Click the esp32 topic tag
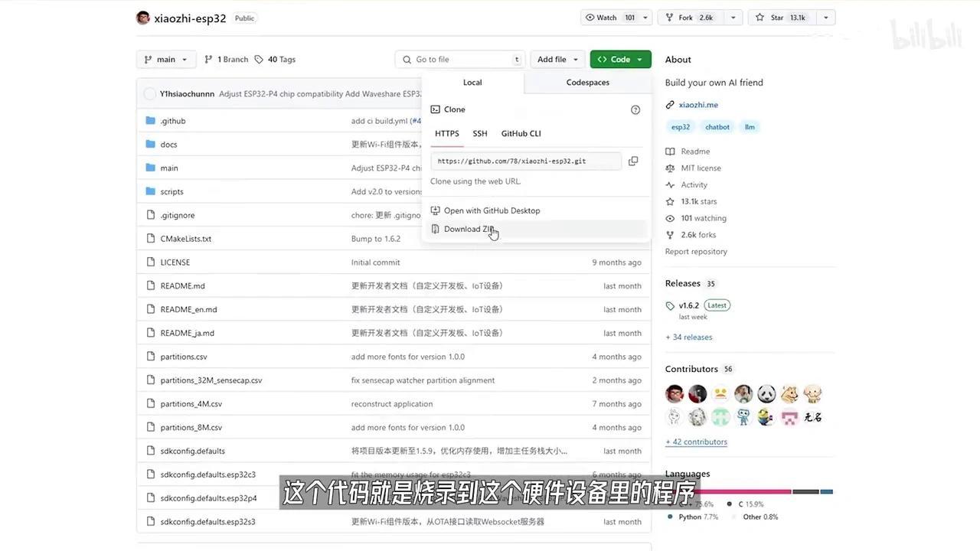 coord(681,127)
